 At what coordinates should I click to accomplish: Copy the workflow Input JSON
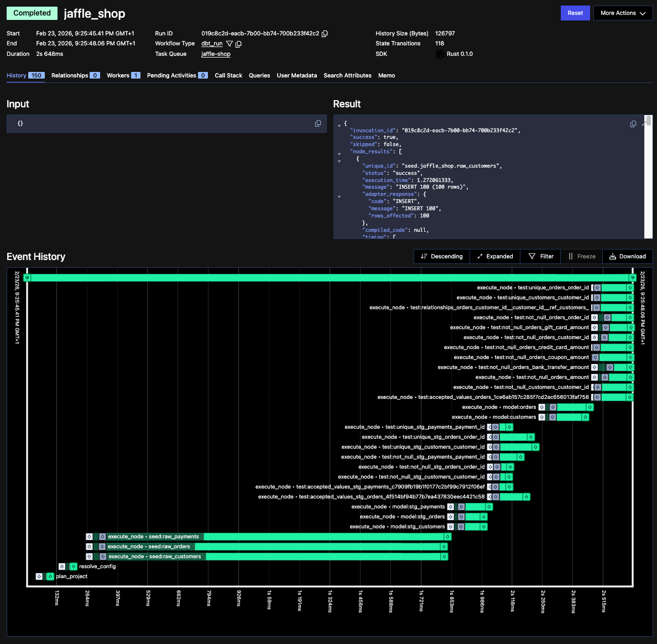318,123
